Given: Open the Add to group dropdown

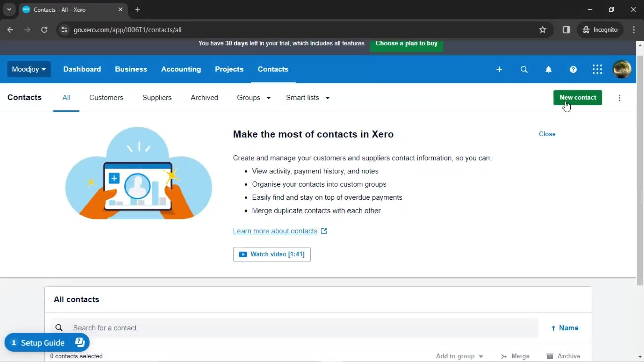Looking at the screenshot, I should click(460, 356).
